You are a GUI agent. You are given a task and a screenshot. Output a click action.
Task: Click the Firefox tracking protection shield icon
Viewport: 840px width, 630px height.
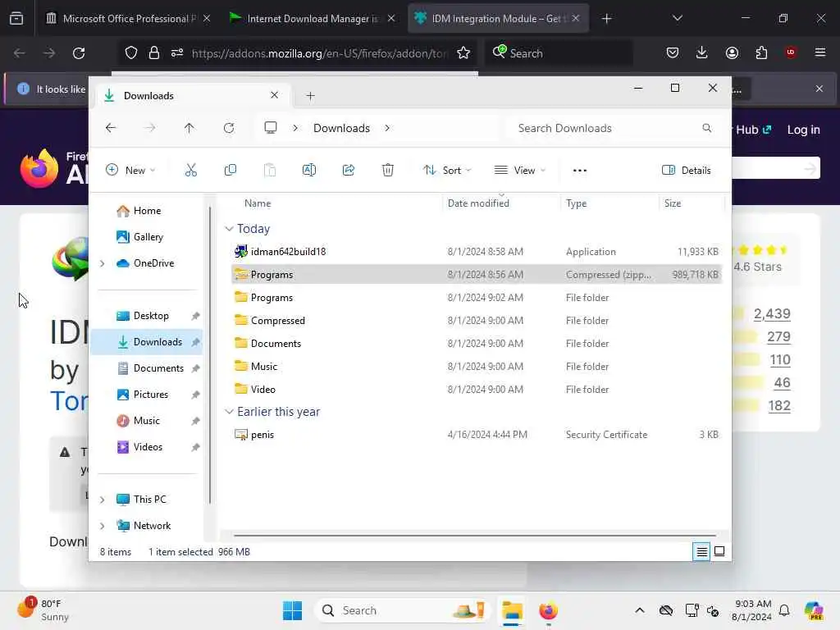pyautogui.click(x=131, y=53)
